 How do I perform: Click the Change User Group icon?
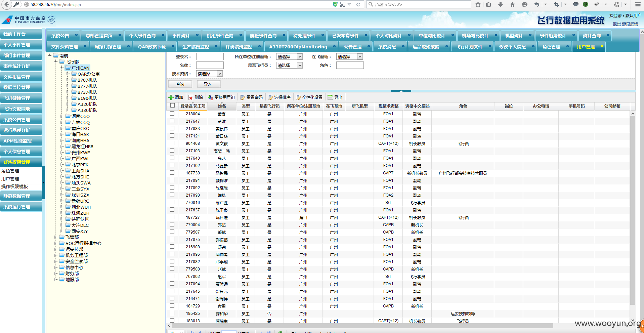pos(211,97)
